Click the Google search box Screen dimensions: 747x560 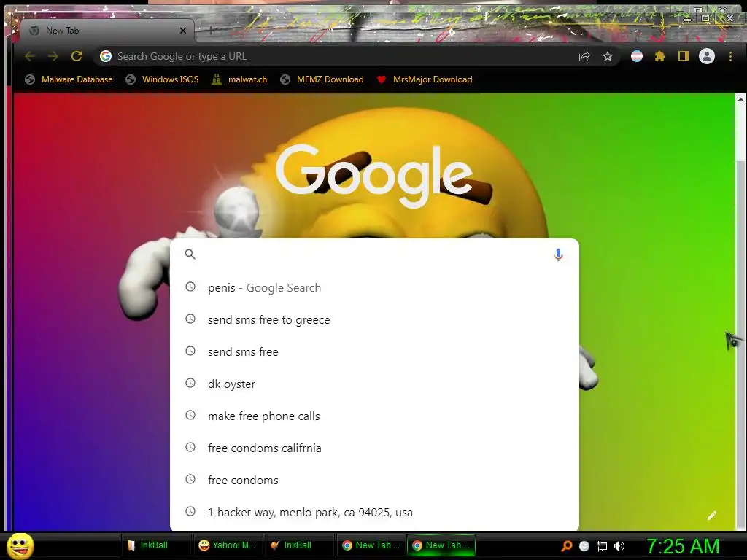[374, 254]
